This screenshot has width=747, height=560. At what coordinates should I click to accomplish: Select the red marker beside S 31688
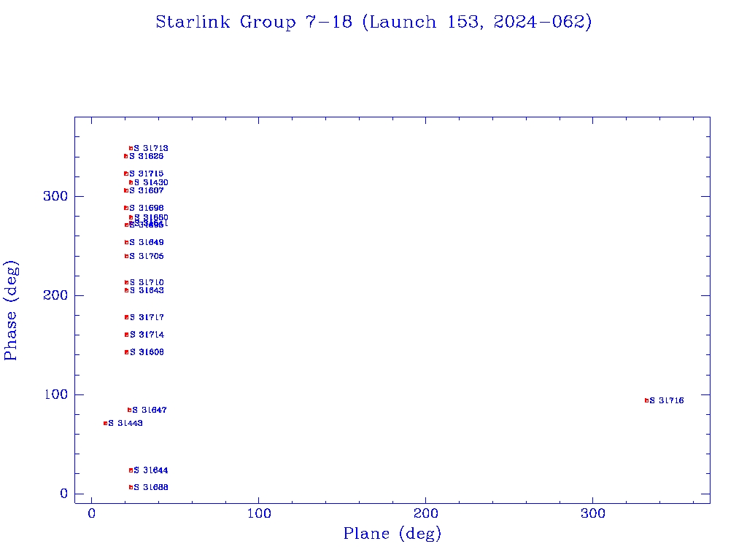[131, 487]
